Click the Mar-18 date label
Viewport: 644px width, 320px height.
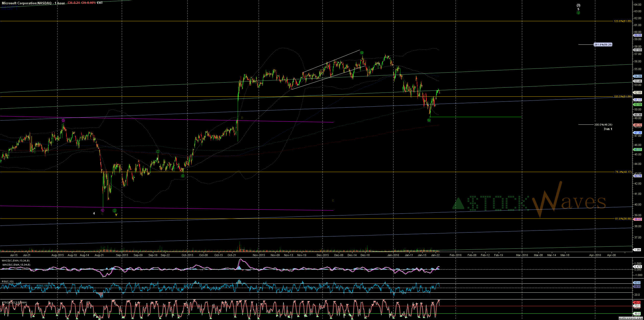[565, 255]
